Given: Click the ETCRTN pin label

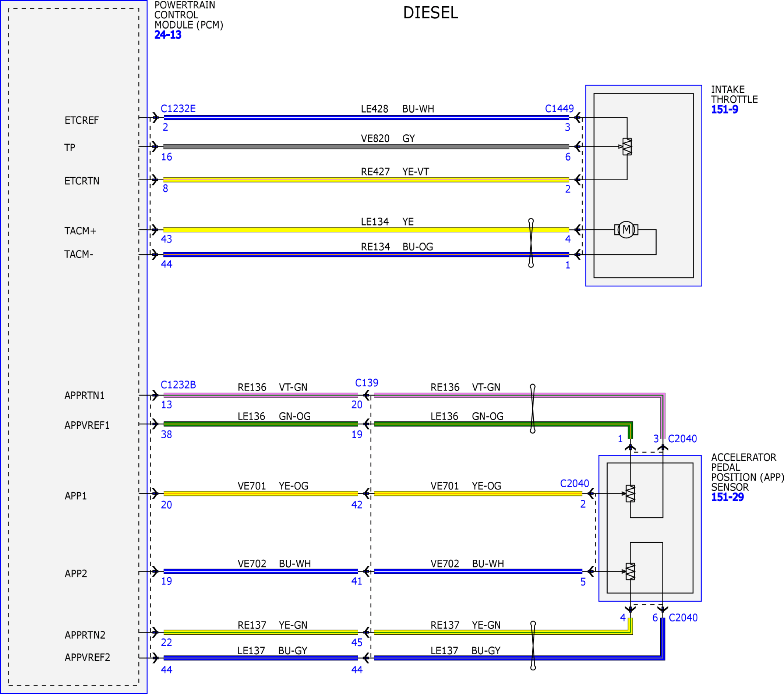Looking at the screenshot, I should click(82, 181).
